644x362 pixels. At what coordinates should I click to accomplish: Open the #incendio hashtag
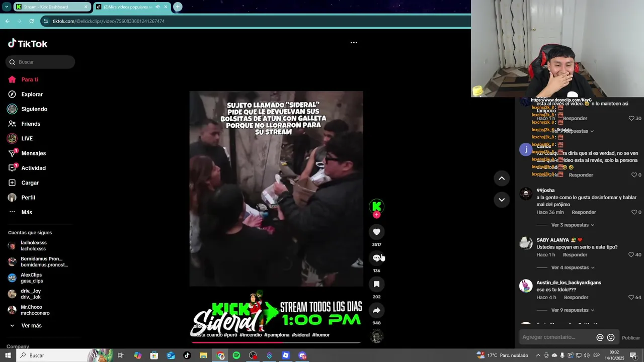coord(251,335)
